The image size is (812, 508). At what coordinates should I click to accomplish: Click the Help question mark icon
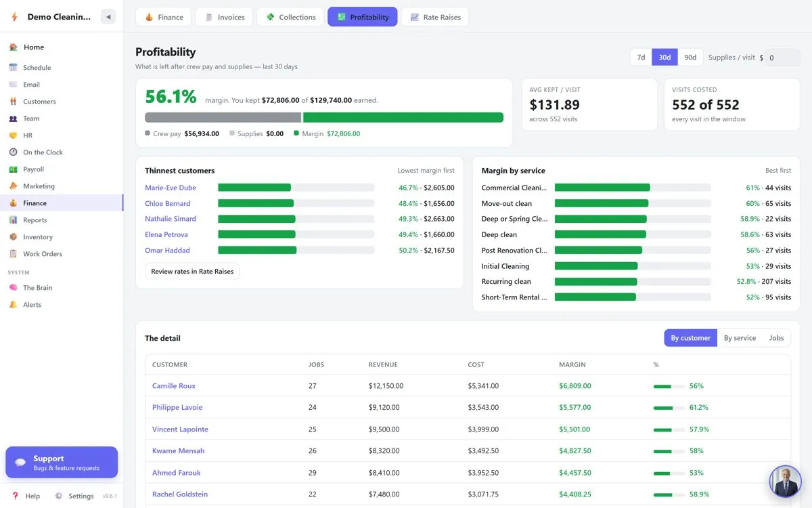click(x=16, y=496)
